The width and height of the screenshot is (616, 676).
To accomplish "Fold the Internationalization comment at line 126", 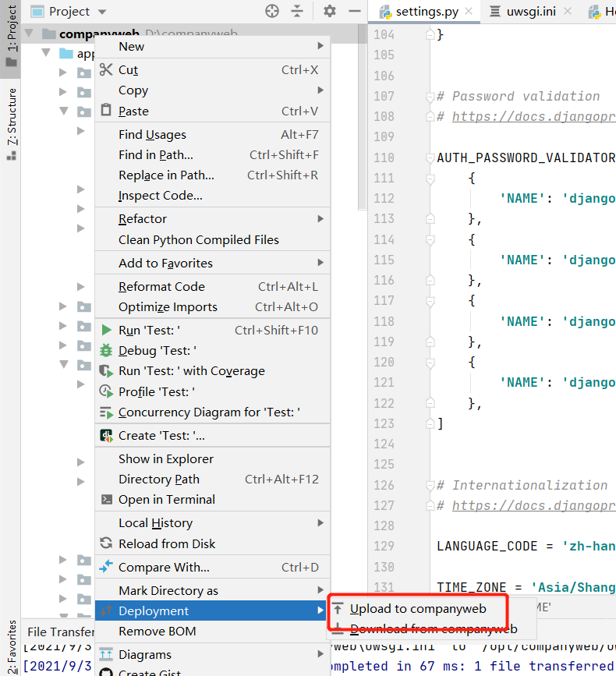I will pos(430,486).
